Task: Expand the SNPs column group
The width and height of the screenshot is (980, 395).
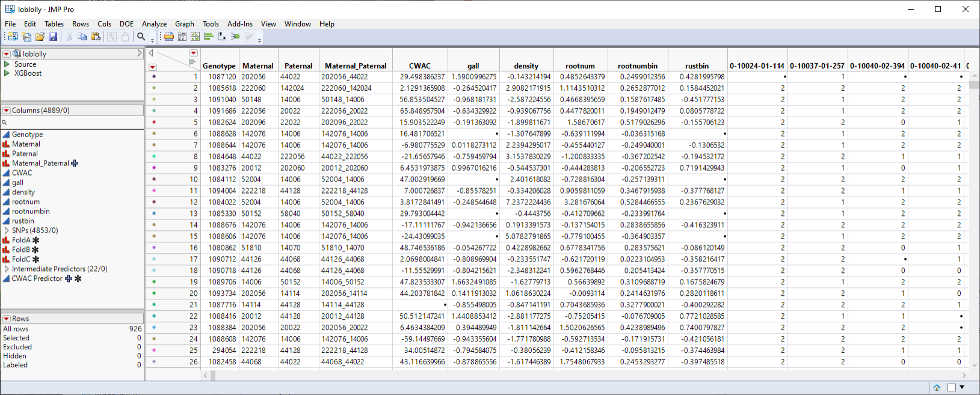Action: [7, 230]
